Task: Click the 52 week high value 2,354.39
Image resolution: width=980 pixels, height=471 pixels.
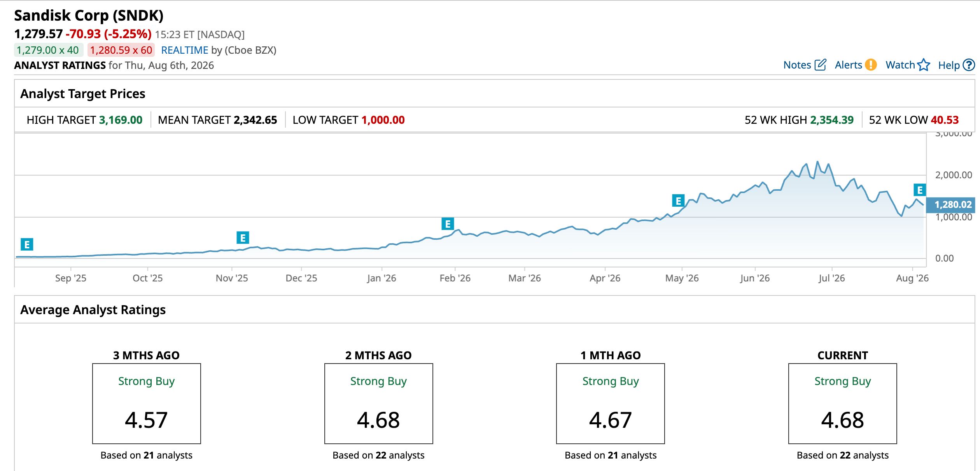Action: click(832, 120)
